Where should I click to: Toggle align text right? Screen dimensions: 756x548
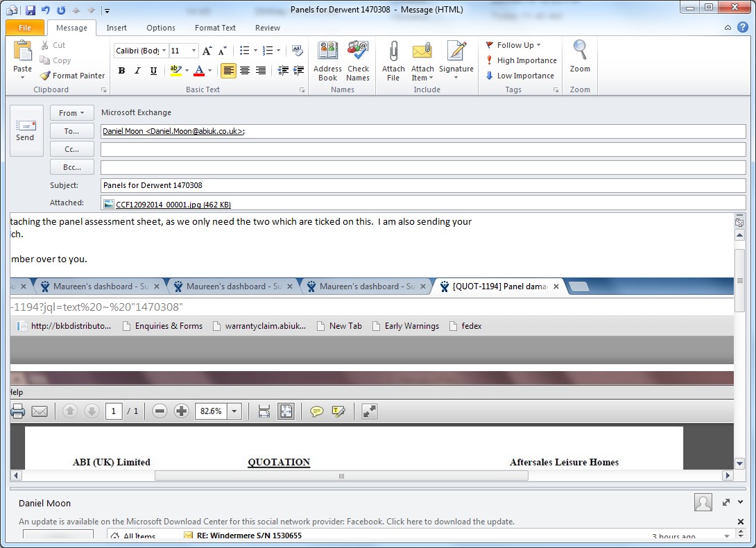pyautogui.click(x=260, y=71)
